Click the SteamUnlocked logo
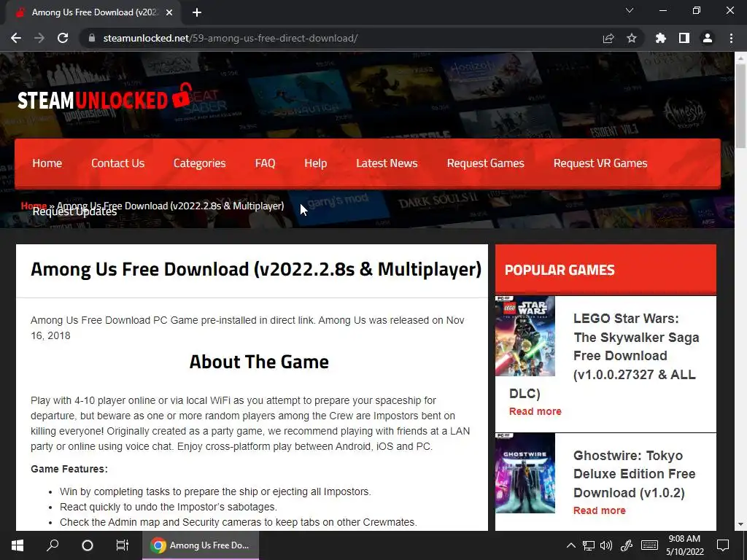This screenshot has width=747, height=560. [x=105, y=98]
